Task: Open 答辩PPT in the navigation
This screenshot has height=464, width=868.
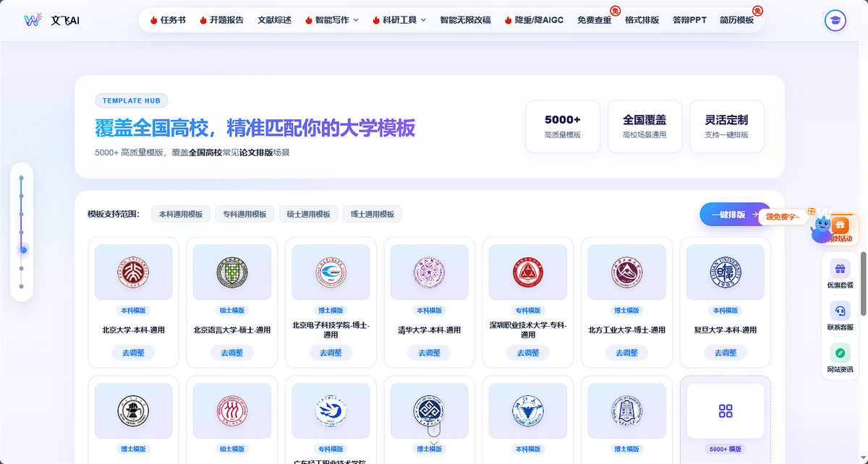Action: [x=689, y=20]
